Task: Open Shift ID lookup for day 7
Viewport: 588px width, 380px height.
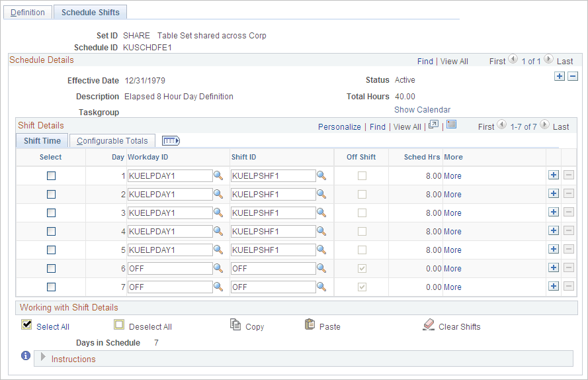Action: click(321, 287)
